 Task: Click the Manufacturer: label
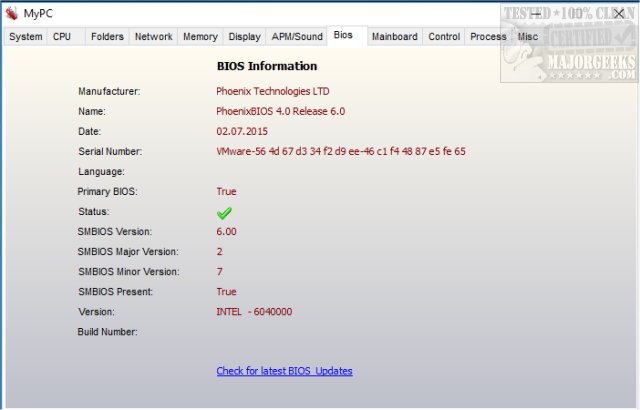click(109, 91)
